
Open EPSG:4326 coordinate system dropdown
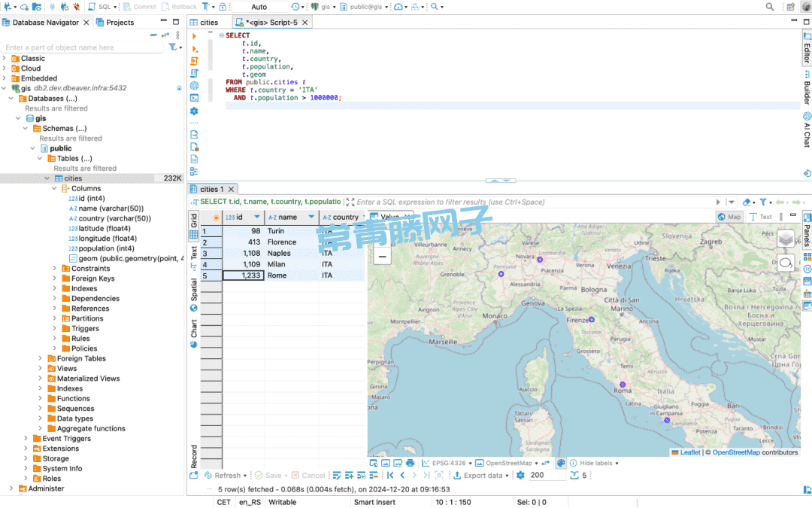(447, 463)
